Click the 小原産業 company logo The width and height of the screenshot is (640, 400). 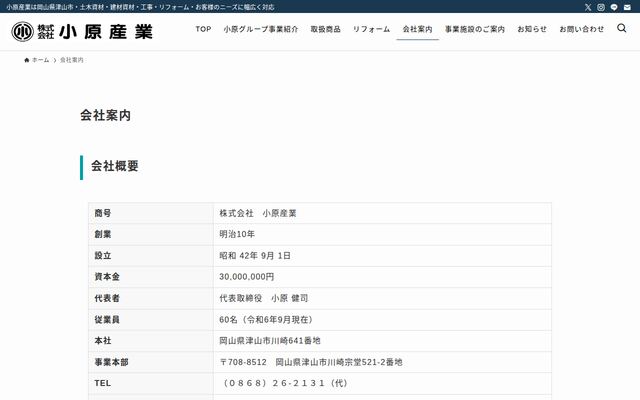[82, 31]
